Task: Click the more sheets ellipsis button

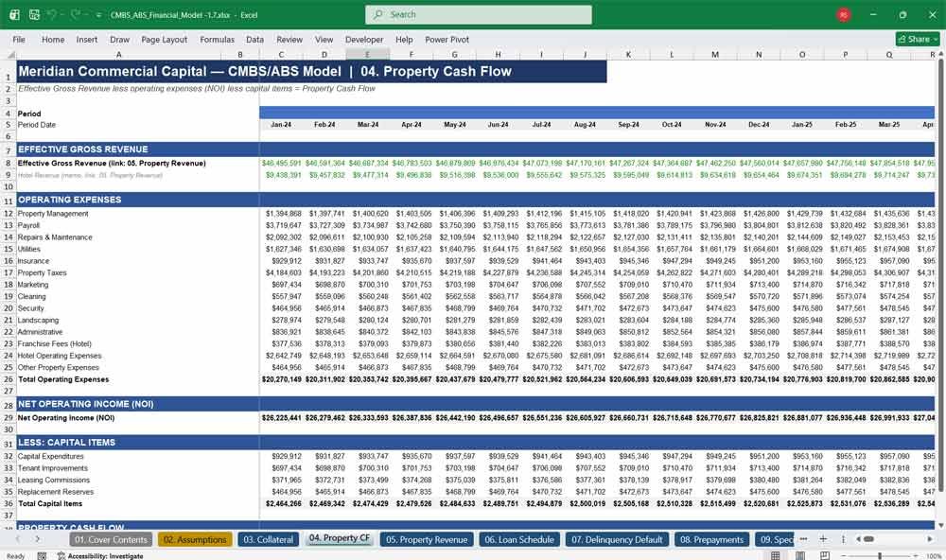Action: click(x=803, y=539)
